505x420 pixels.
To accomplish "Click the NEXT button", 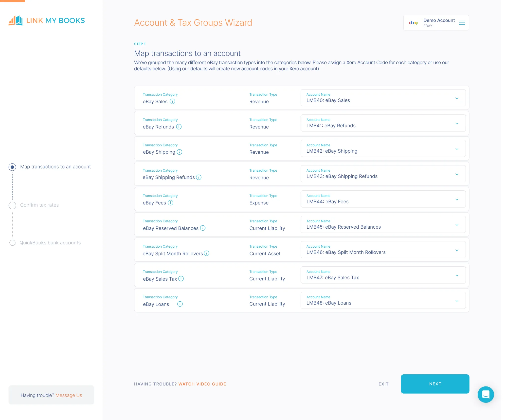I will coord(435,384).
